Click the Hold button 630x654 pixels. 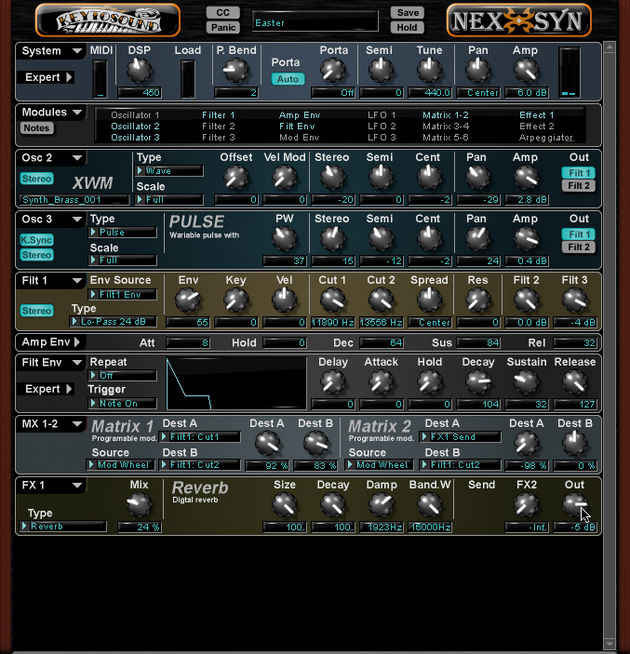407,28
